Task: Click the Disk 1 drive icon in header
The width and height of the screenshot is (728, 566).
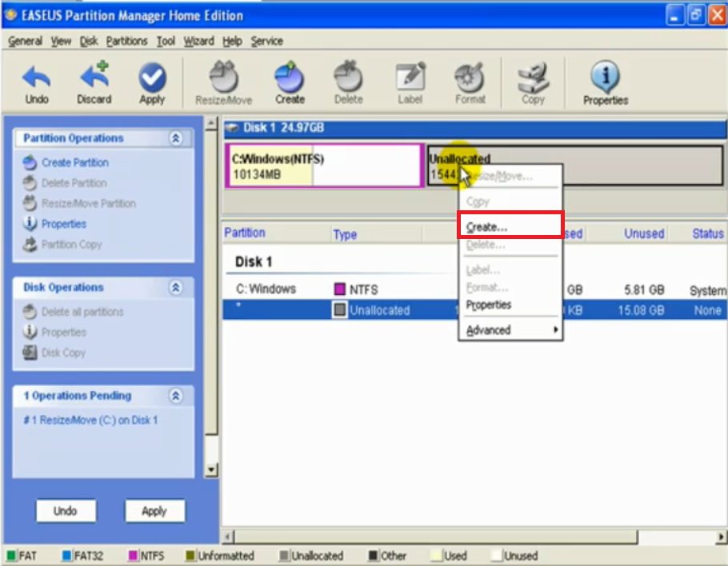Action: 232,128
